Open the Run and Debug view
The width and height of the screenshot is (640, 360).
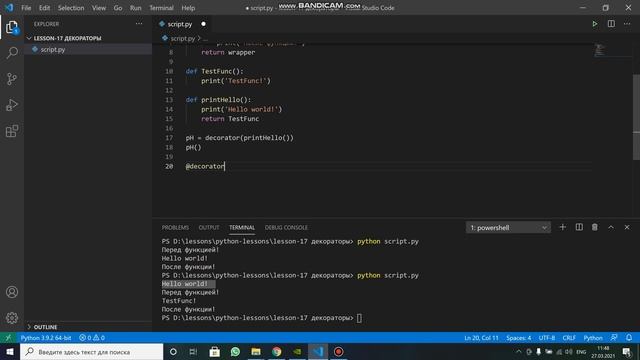(12, 105)
